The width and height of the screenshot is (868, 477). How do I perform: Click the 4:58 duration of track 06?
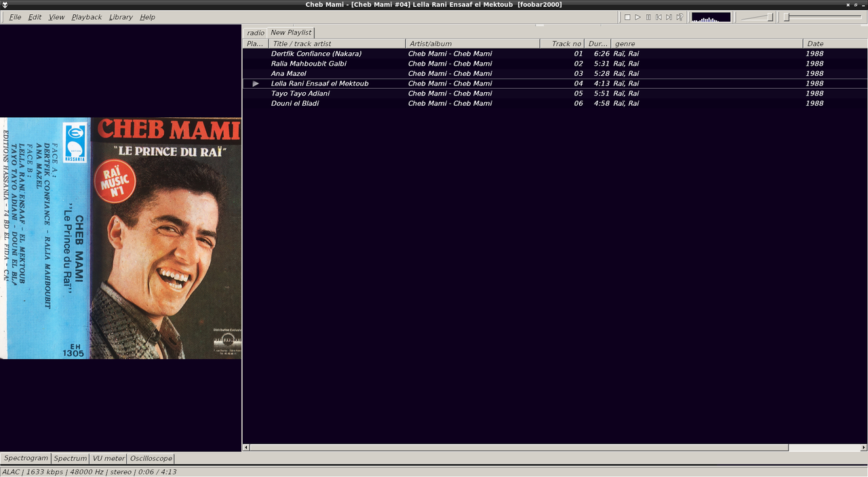click(x=601, y=103)
